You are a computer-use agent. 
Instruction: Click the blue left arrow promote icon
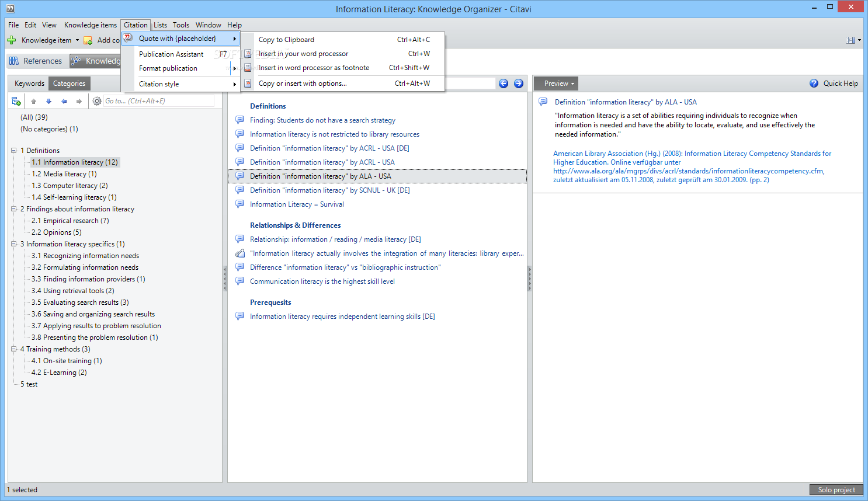64,101
